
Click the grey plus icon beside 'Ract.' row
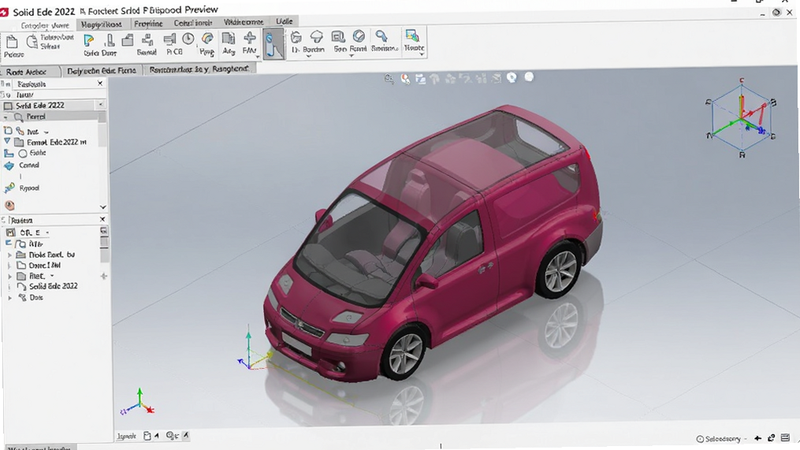[104, 276]
